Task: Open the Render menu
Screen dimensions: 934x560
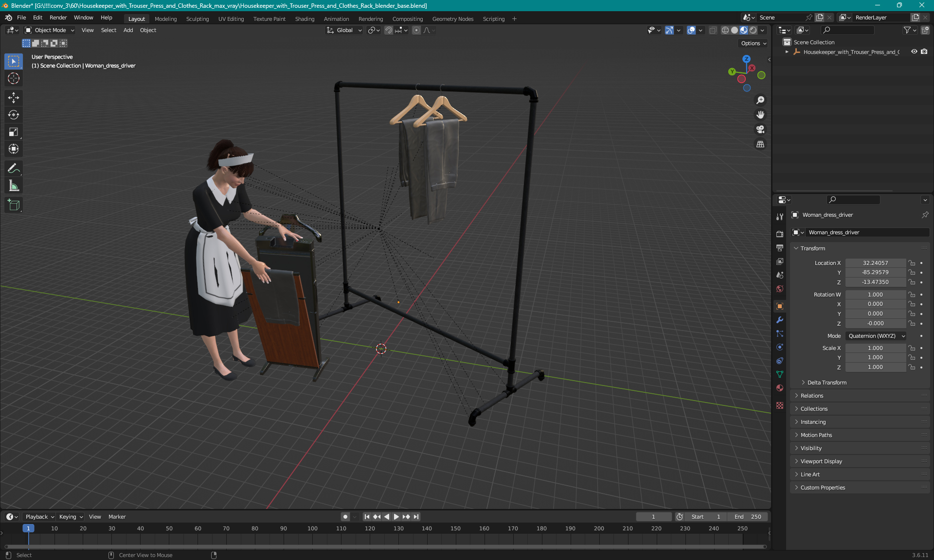Action: pyautogui.click(x=58, y=17)
